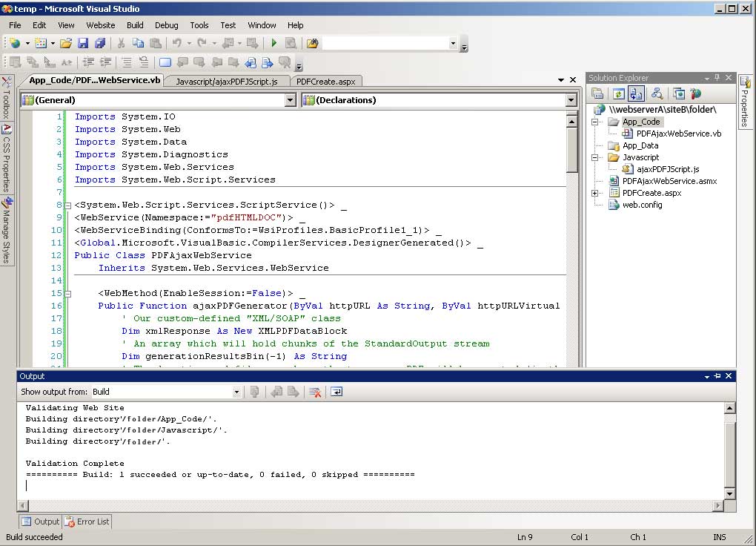This screenshot has width=756, height=546.
Task: Open the (General) class dropdown
Action: [x=291, y=100]
